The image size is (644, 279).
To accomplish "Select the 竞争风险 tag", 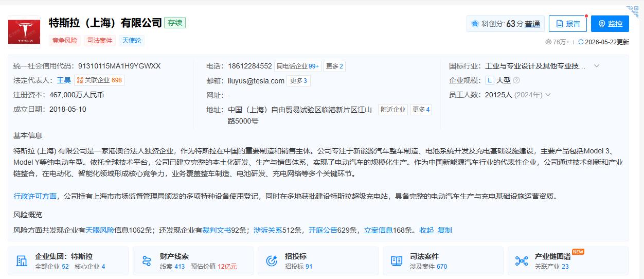I will coord(65,40).
